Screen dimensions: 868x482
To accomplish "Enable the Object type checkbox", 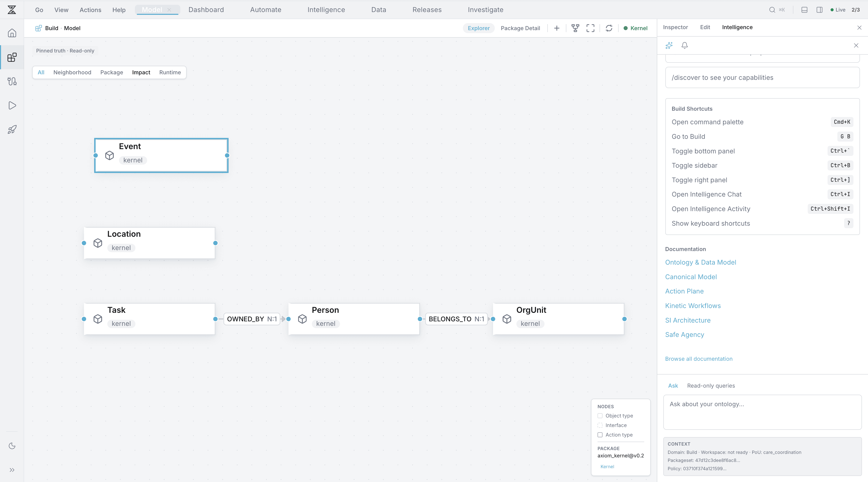I will click(600, 416).
